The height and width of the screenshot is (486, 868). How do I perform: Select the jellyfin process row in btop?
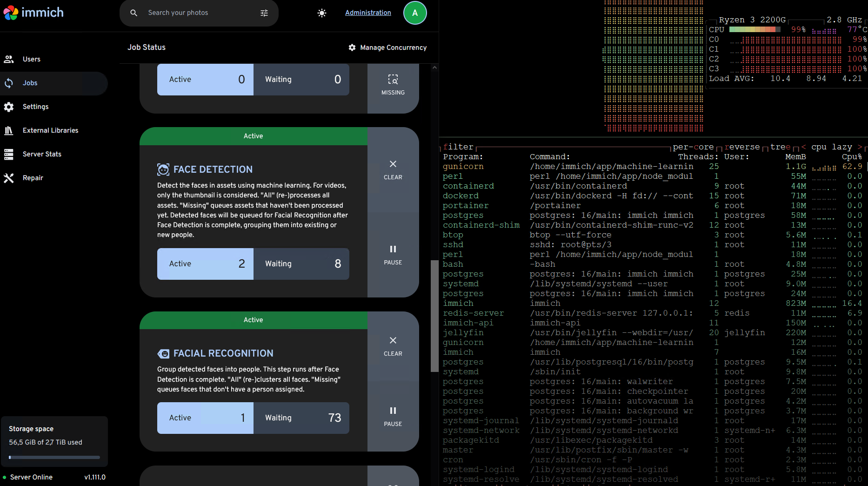click(x=653, y=332)
